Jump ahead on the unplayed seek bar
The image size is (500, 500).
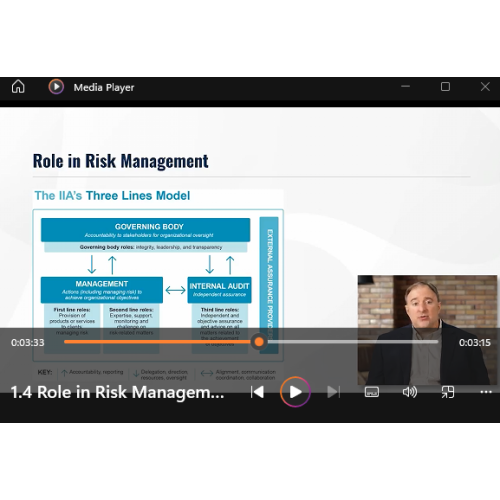click(352, 342)
